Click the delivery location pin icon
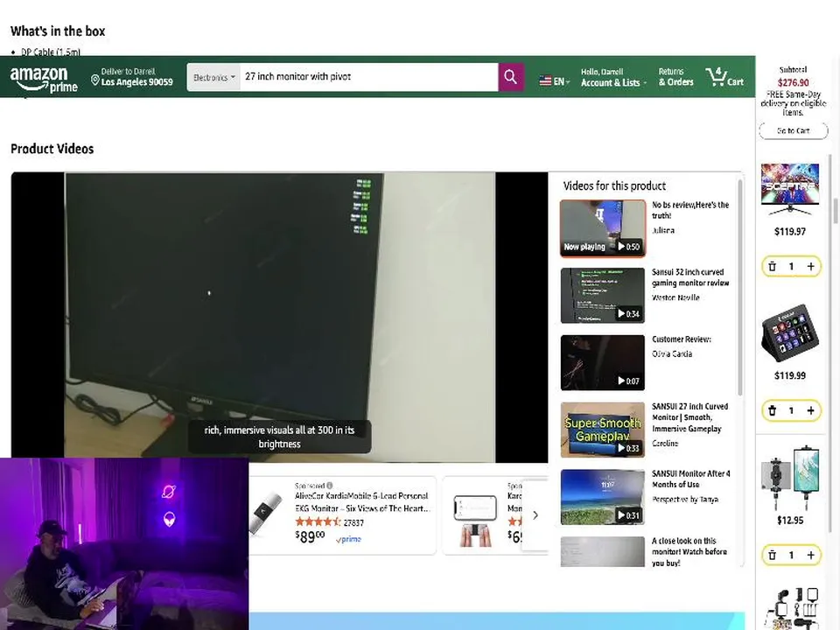Viewport: 840px width, 630px height. (x=94, y=80)
